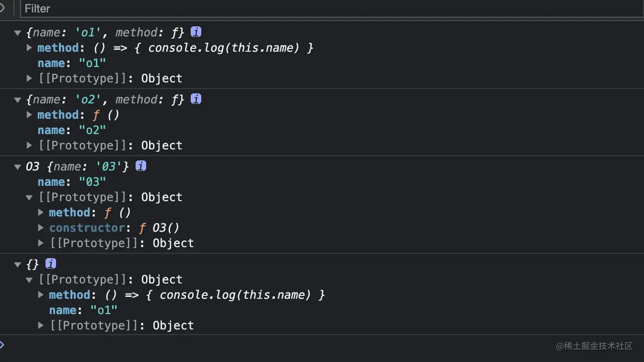The image size is (644, 362).
Task: Collapse [[Prototype]] directly under the empty {} object
Action: [29, 280]
